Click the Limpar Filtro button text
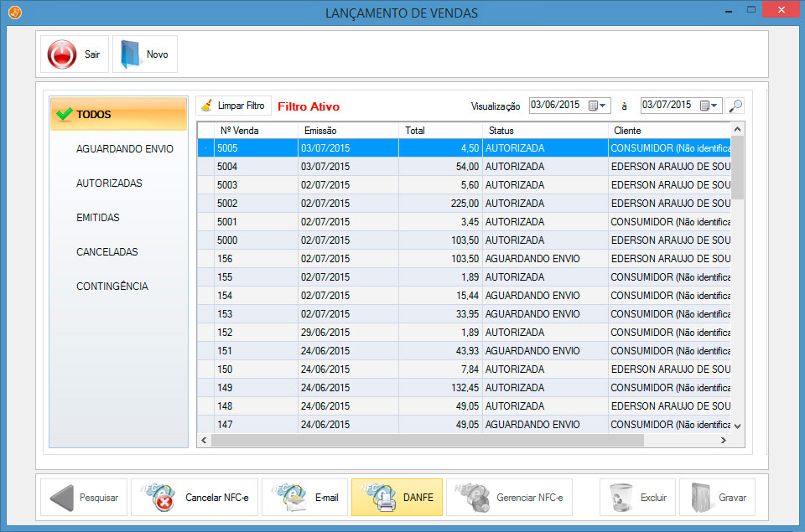The image size is (805, 532). click(241, 106)
